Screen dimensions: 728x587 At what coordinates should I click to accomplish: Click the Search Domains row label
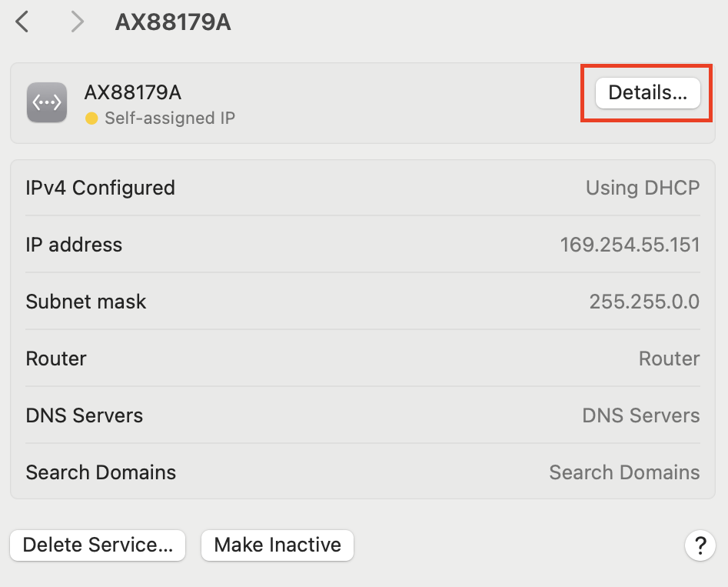pos(101,472)
